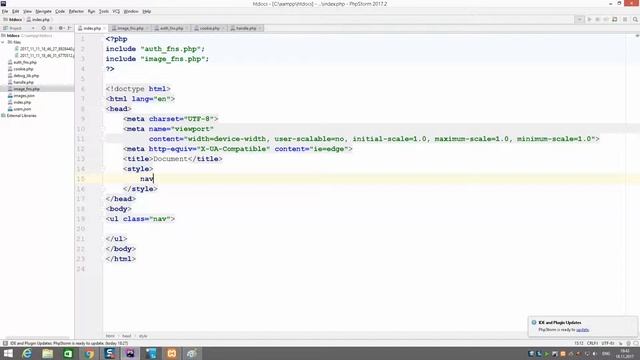The width and height of the screenshot is (640, 360).
Task: Collapse the files folder in project tree
Action: [3, 42]
